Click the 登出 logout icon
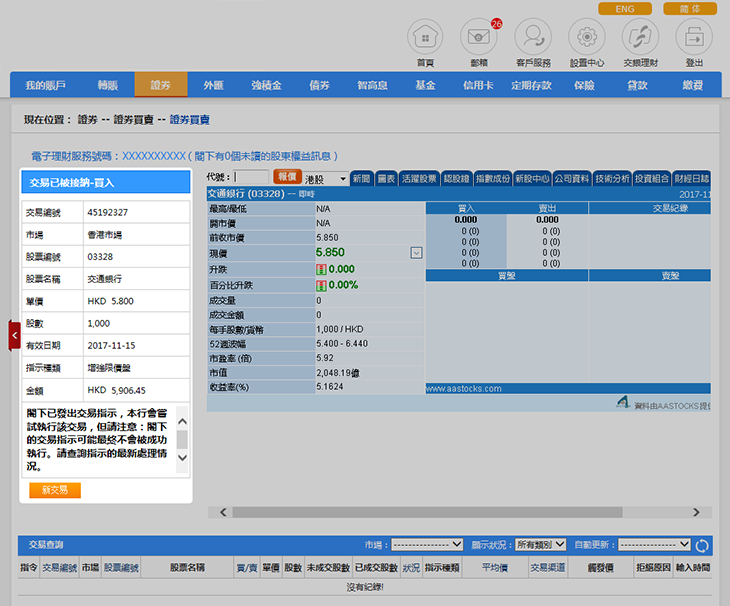Image resolution: width=730 pixels, height=606 pixels. [694, 38]
